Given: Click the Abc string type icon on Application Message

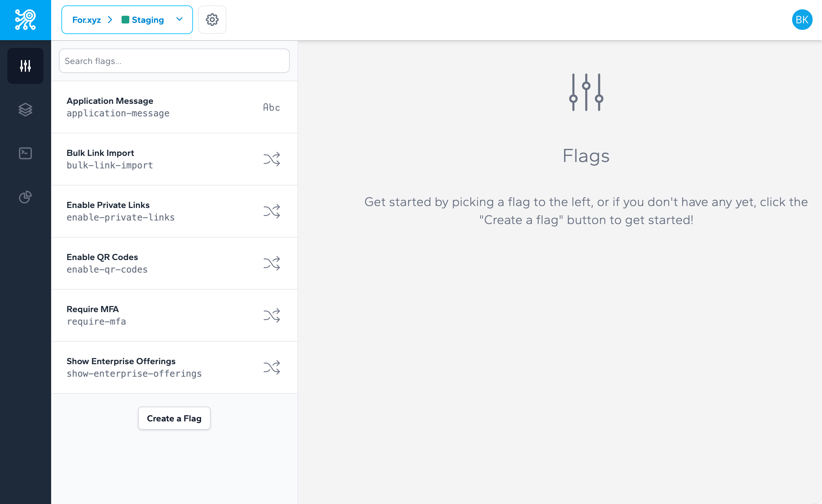Looking at the screenshot, I should (271, 107).
